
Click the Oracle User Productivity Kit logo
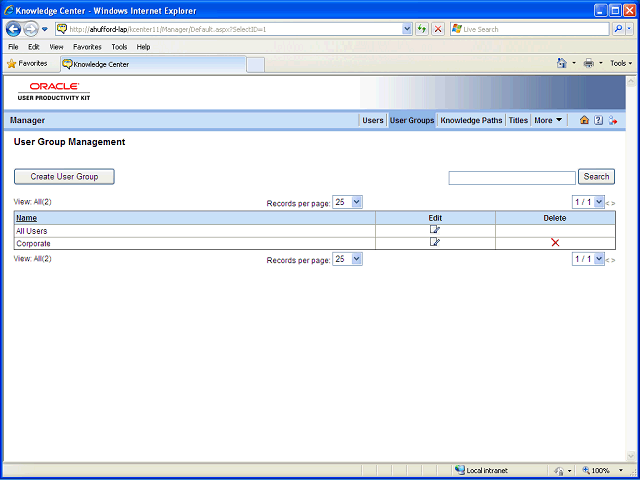pos(54,91)
